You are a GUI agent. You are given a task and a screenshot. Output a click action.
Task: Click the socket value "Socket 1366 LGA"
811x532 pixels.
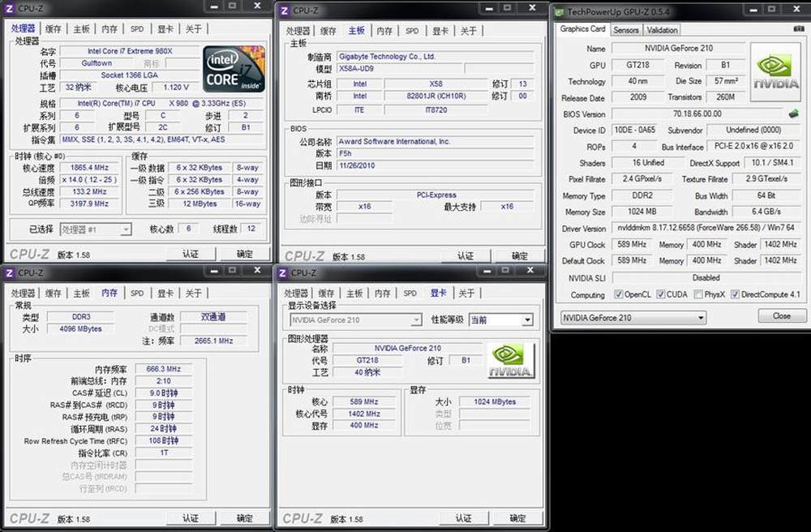tap(130, 75)
